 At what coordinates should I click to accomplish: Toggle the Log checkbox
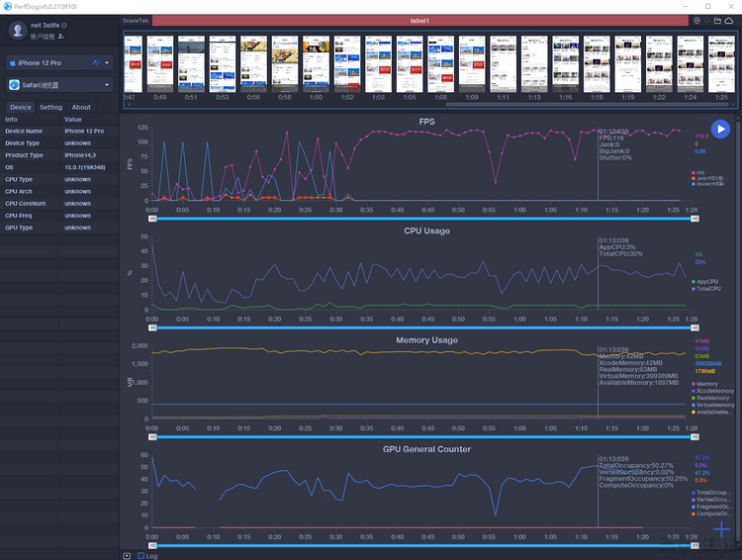click(141, 555)
